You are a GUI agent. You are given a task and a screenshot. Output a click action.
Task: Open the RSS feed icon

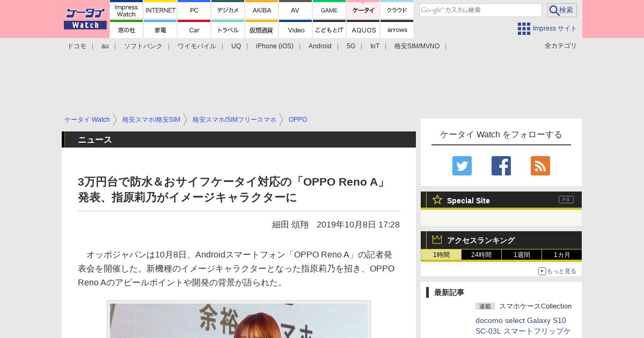(x=540, y=166)
